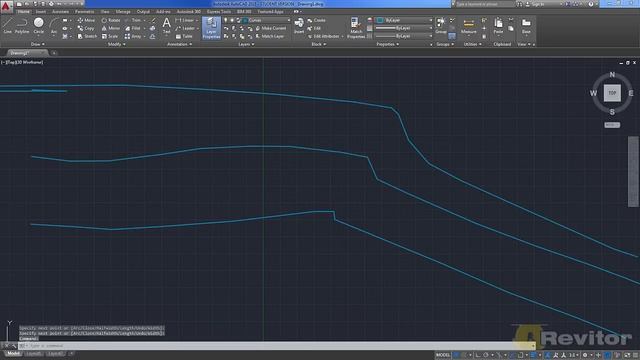Switch to the Annotate ribbon tab
The image size is (640, 360).
coord(60,12)
